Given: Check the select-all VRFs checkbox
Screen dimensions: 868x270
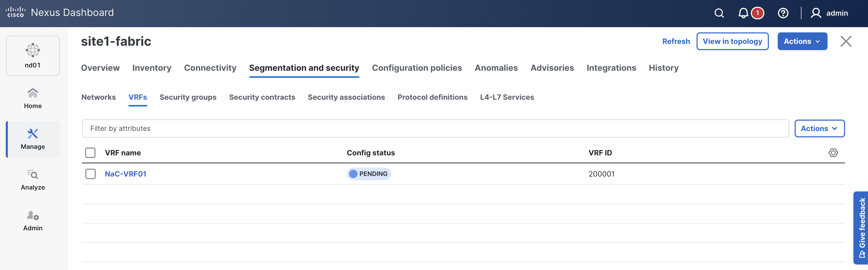Looking at the screenshot, I should 90,153.
